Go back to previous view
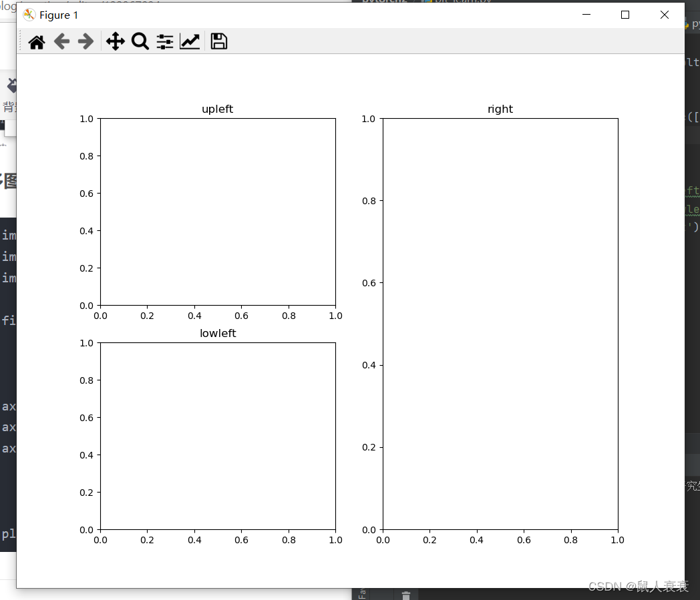This screenshot has height=600, width=700. pyautogui.click(x=61, y=41)
